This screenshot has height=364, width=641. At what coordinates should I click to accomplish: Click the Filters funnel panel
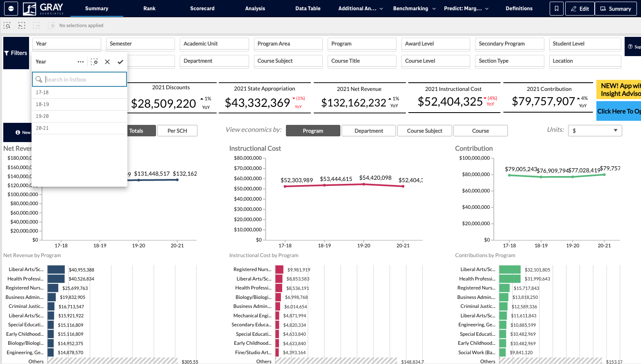coord(16,53)
